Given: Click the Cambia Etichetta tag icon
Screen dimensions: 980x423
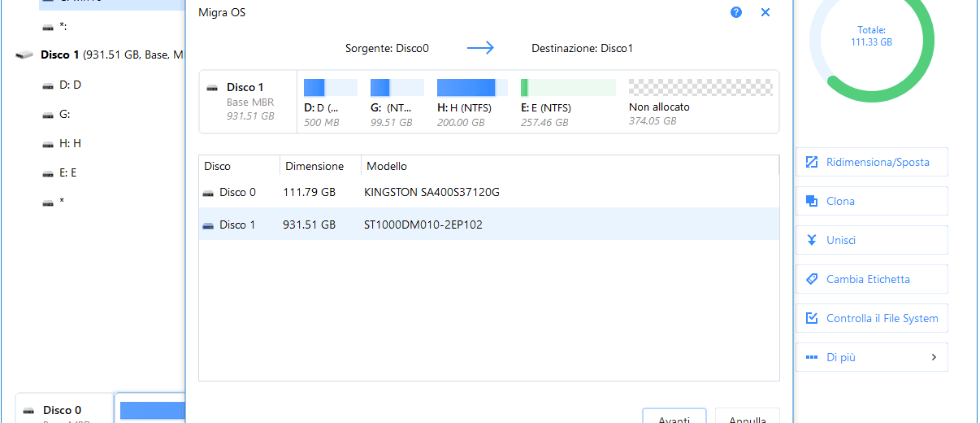Looking at the screenshot, I should [811, 279].
